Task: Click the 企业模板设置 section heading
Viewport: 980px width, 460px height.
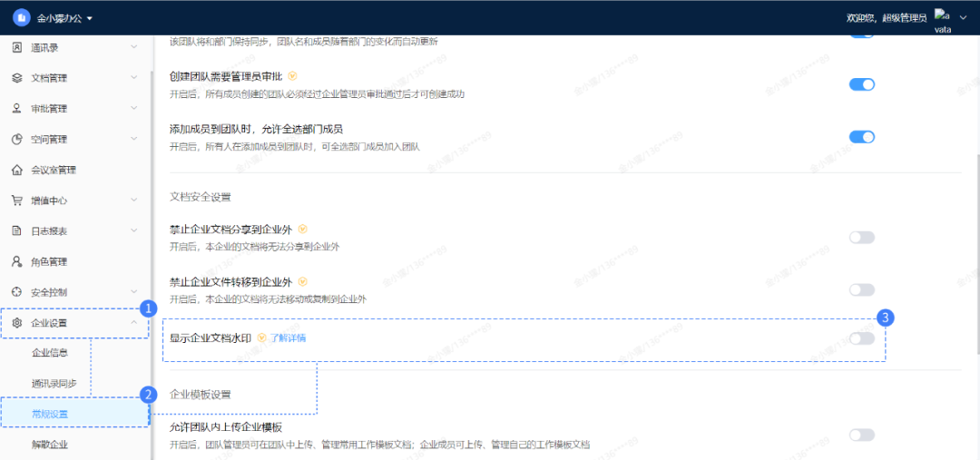Action: [x=200, y=395]
